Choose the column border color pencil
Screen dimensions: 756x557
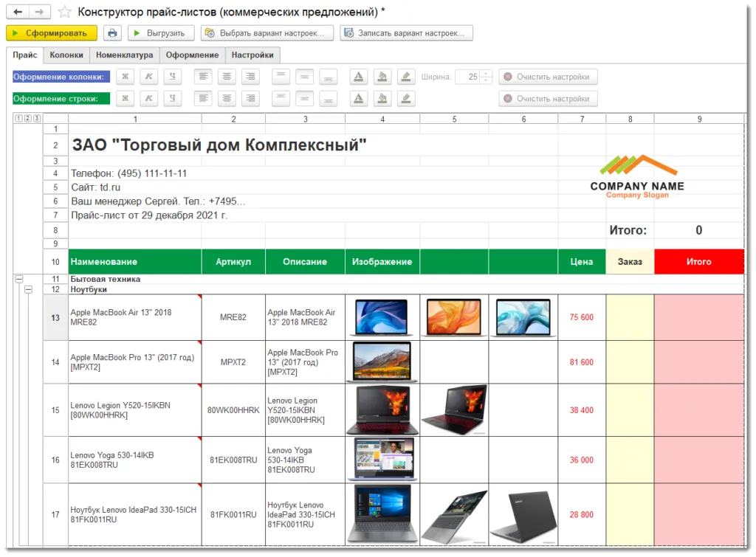pos(406,77)
